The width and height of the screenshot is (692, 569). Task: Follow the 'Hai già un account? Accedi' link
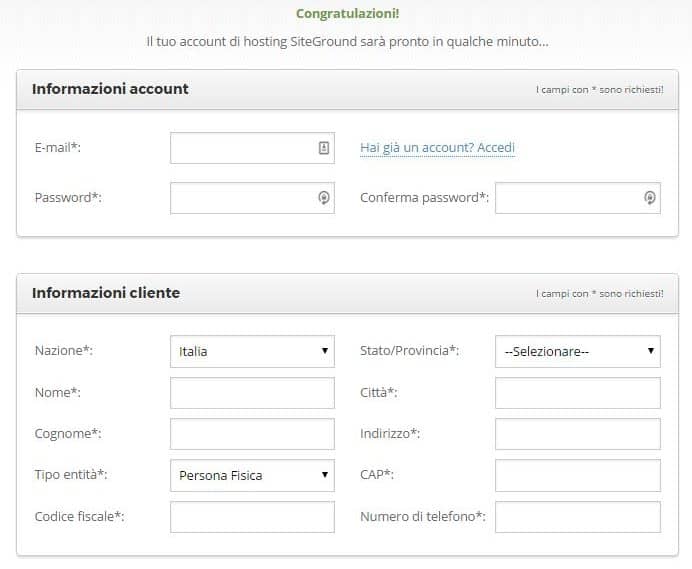click(437, 147)
